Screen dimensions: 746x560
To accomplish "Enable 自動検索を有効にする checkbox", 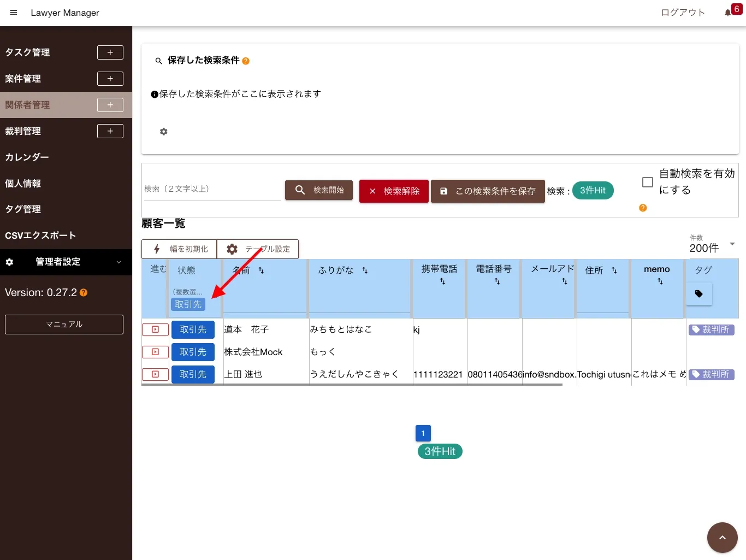I will click(x=648, y=182).
